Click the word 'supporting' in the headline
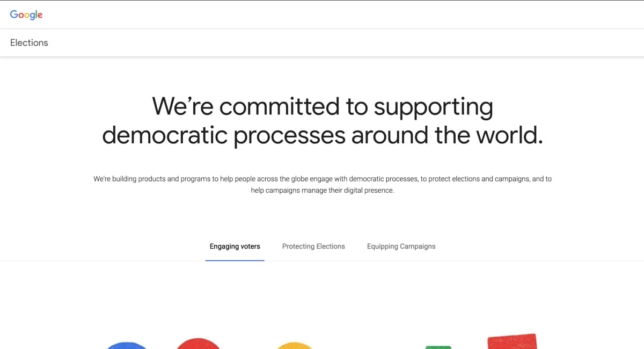This screenshot has height=349, width=644. [433, 108]
